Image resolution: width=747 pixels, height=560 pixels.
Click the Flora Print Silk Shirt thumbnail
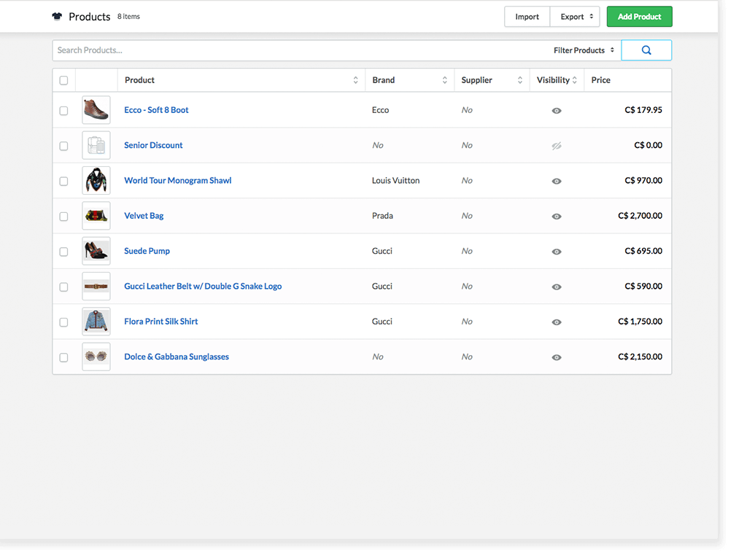[x=96, y=322]
